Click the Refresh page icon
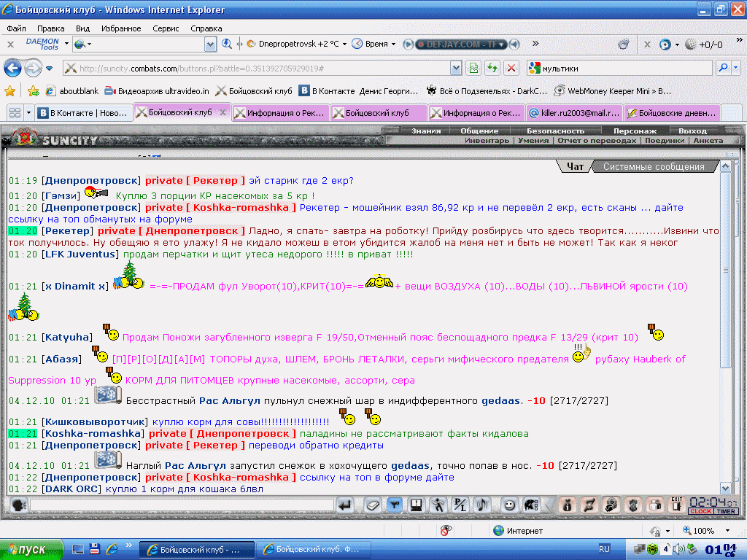Viewport: 747px width, 560px height. click(492, 68)
